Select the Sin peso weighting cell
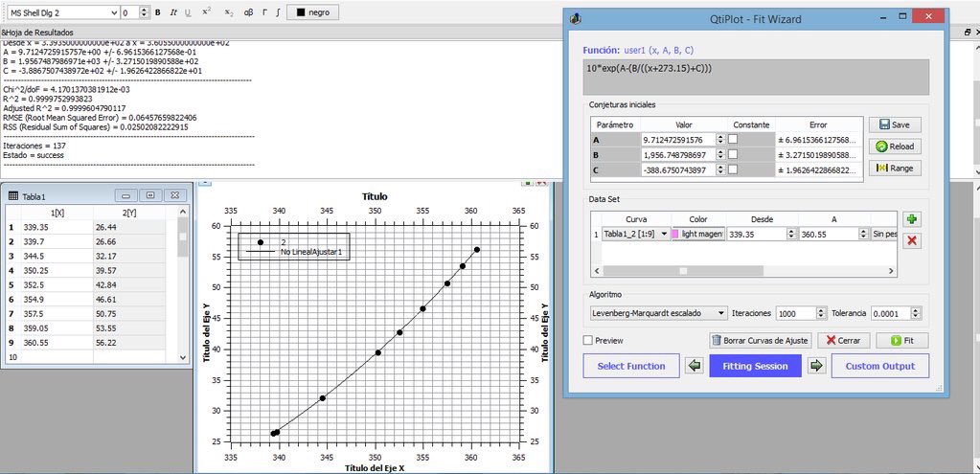The image size is (980, 474). click(x=885, y=235)
